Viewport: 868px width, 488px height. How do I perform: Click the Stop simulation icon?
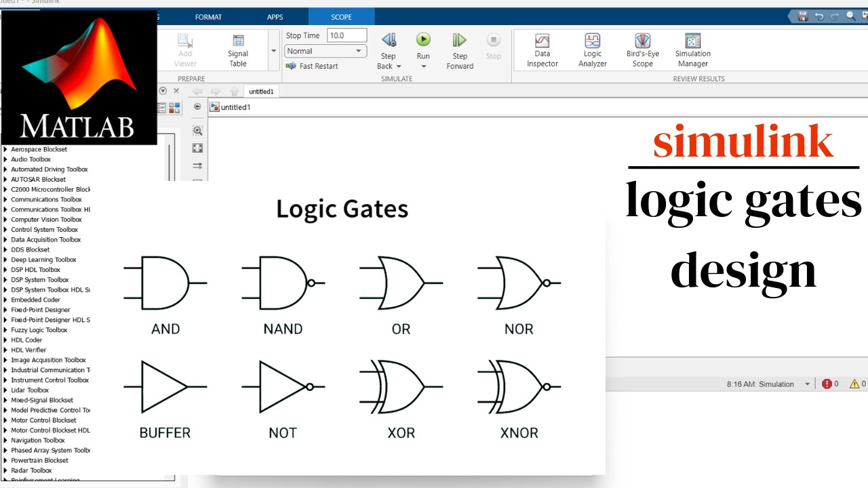[x=494, y=40]
